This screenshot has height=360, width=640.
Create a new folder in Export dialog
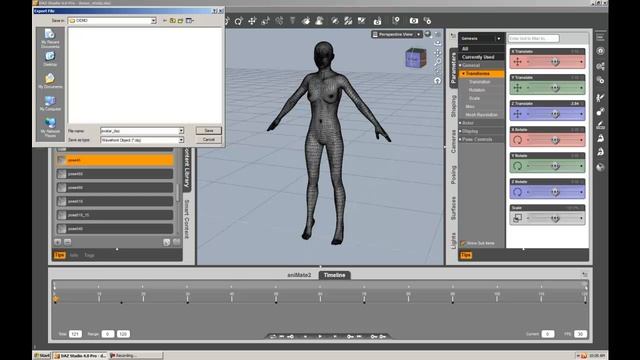(x=180, y=20)
